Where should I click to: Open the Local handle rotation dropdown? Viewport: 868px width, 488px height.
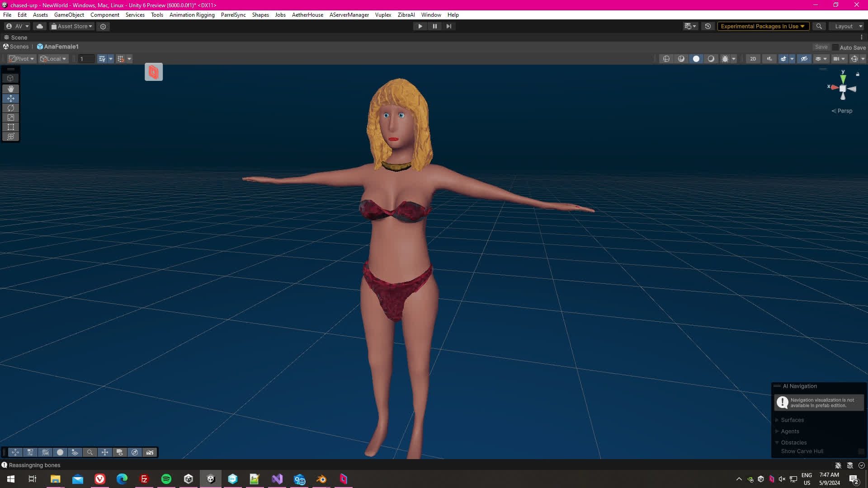[53, 59]
